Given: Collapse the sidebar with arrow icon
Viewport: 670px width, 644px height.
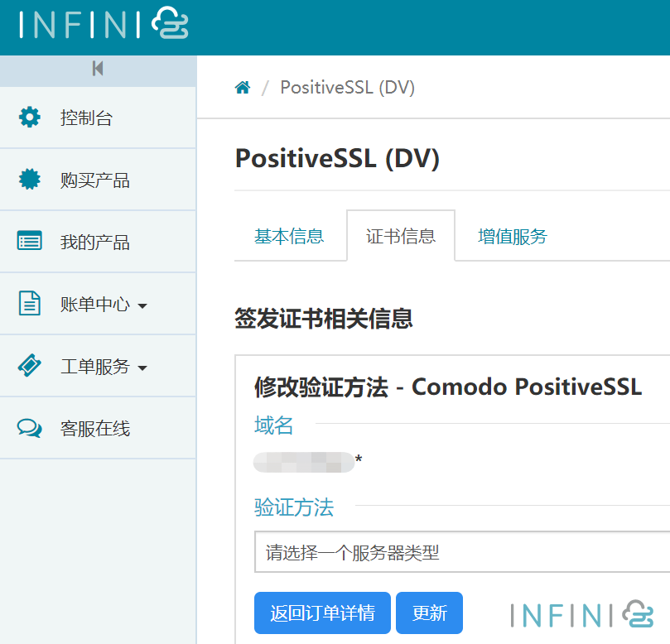Looking at the screenshot, I should point(98,69).
